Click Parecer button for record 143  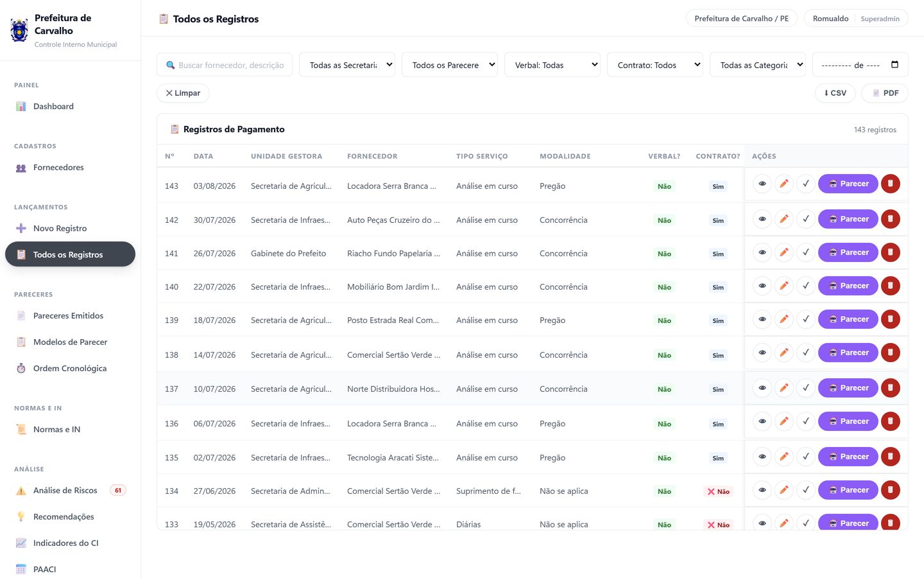848,184
